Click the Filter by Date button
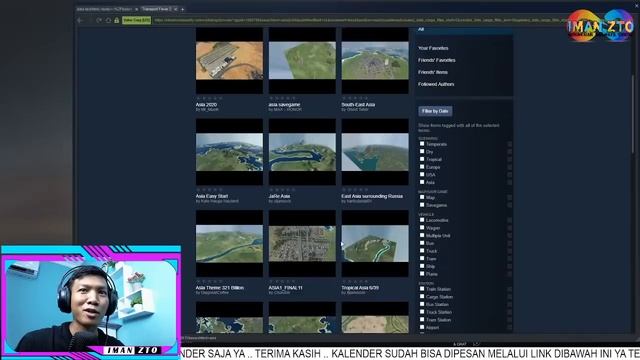This screenshot has height=360, width=640. [435, 111]
